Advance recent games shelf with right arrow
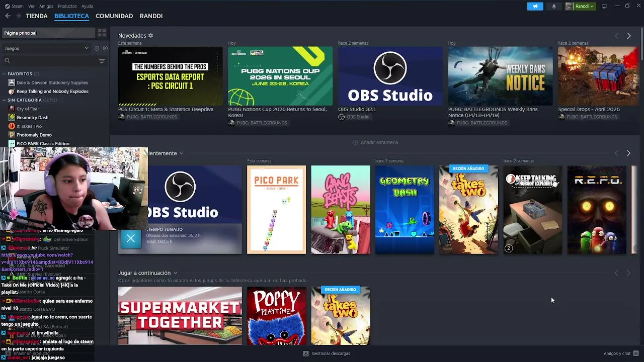This screenshot has height=362, width=644. [628, 153]
